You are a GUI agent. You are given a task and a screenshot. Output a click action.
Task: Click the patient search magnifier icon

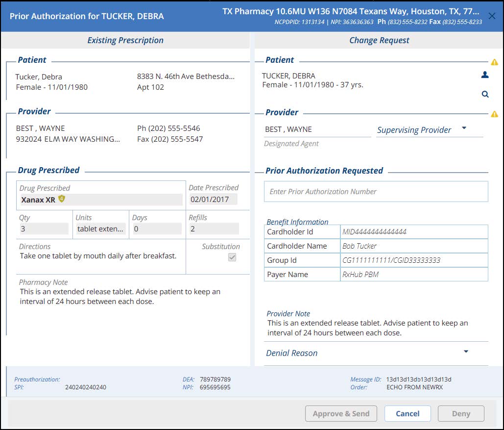485,94
